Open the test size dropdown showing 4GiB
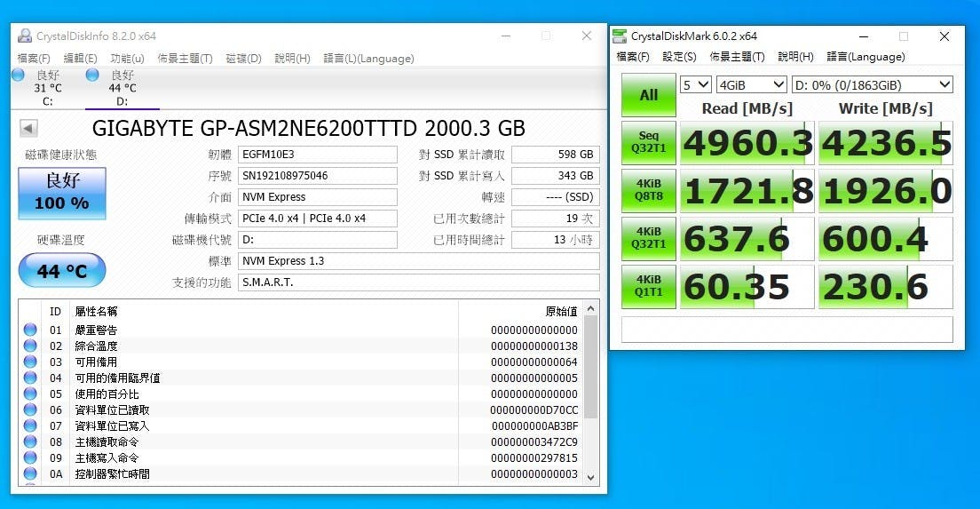This screenshot has height=509, width=980. tap(751, 84)
